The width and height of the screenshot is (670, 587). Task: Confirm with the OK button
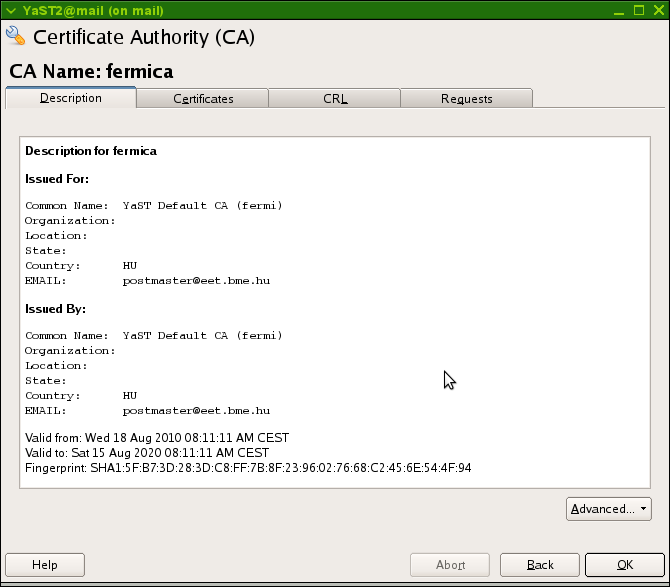(625, 565)
